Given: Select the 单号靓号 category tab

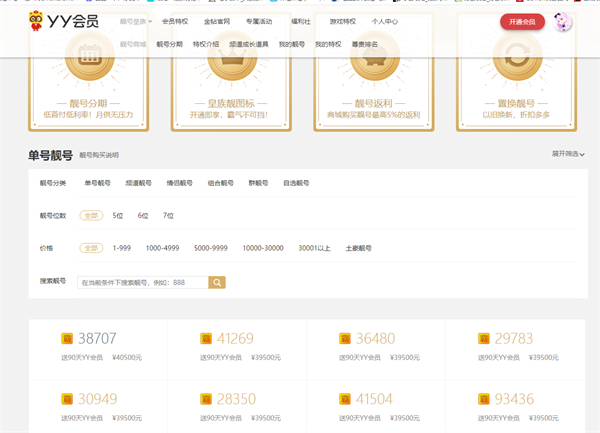Looking at the screenshot, I should point(98,183).
